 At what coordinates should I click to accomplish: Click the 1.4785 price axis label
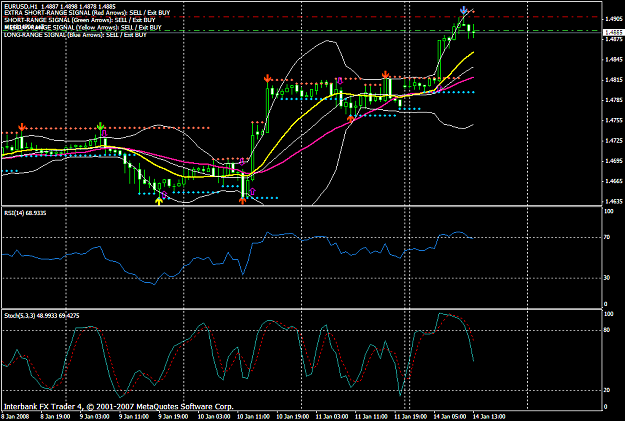(613, 100)
